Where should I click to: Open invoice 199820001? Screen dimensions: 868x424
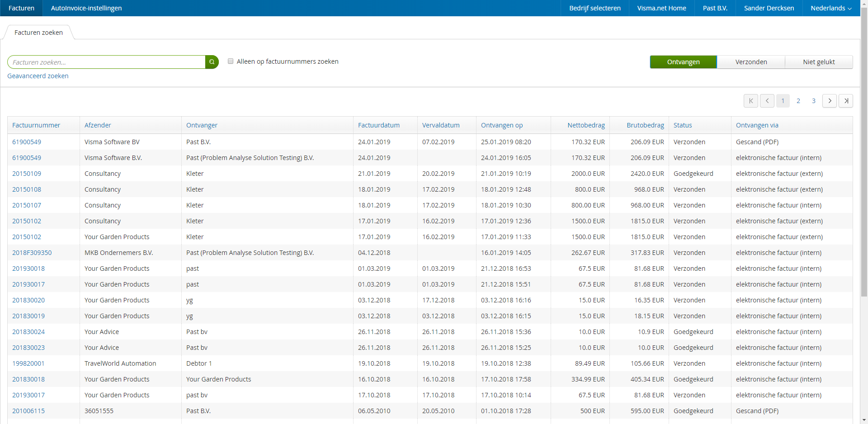28,363
